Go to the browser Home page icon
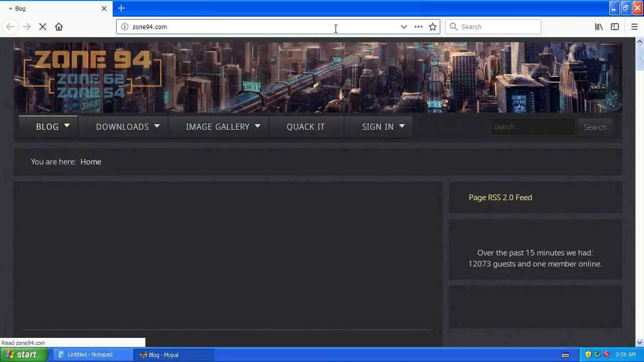 pyautogui.click(x=59, y=27)
